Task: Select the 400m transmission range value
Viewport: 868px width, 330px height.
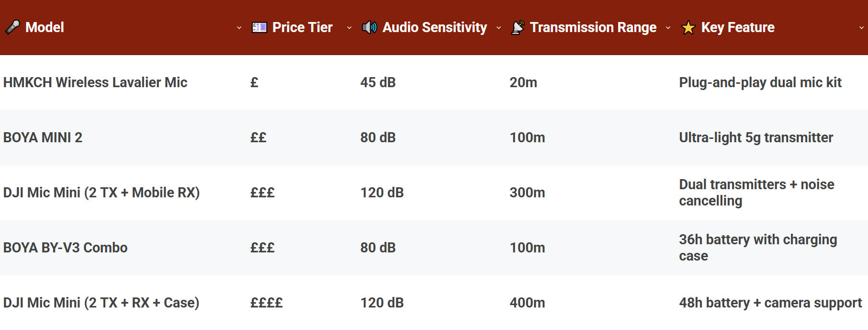Action: (x=527, y=303)
